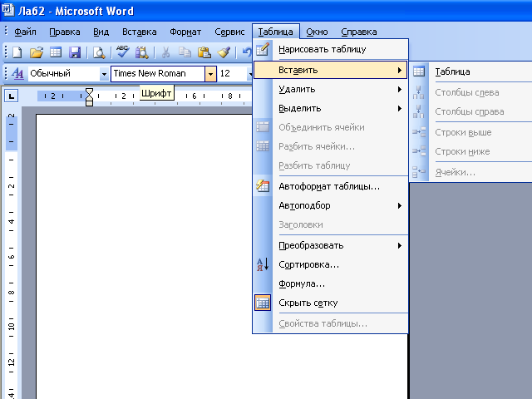Open the Обычный style dropdown arrow
This screenshot has width=532, height=399.
pyautogui.click(x=104, y=74)
